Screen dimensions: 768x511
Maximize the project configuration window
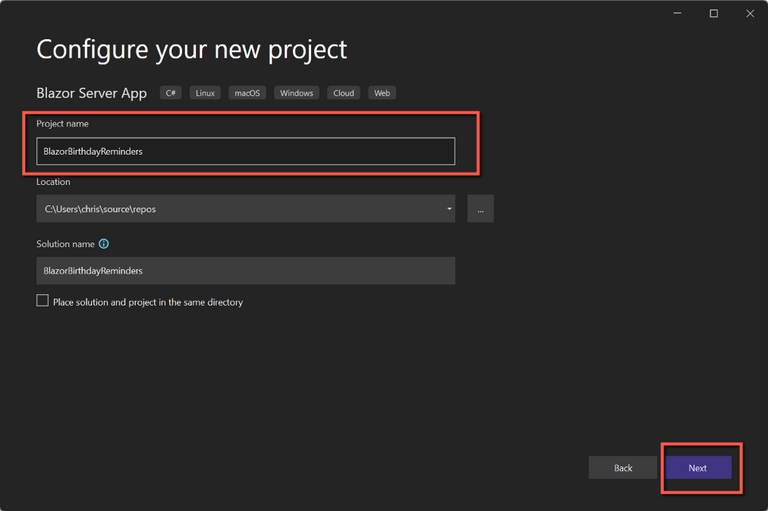coord(713,14)
